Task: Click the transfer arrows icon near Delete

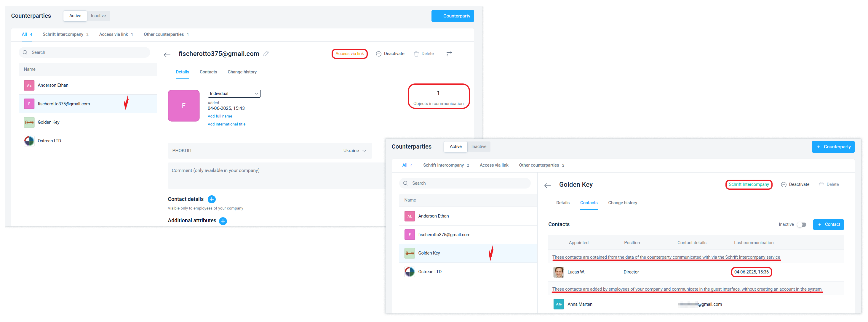Action: tap(449, 54)
